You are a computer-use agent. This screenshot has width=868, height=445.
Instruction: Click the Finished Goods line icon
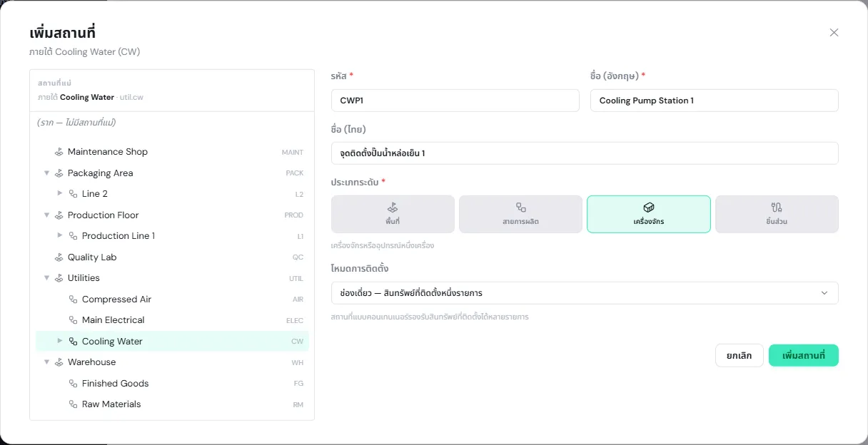[x=73, y=384]
